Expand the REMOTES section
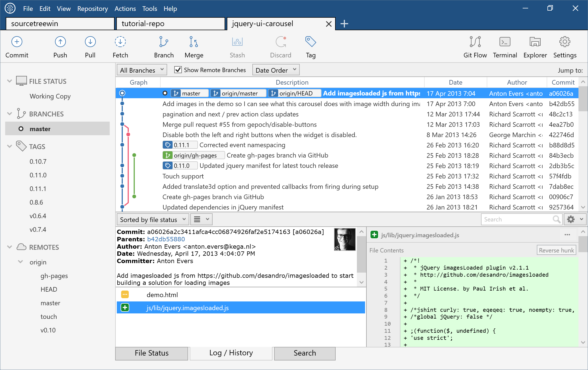Viewport: 588px width, 370px height. (10, 247)
